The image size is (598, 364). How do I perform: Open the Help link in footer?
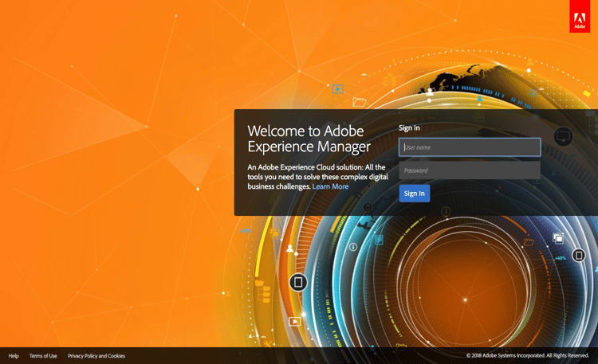click(14, 356)
